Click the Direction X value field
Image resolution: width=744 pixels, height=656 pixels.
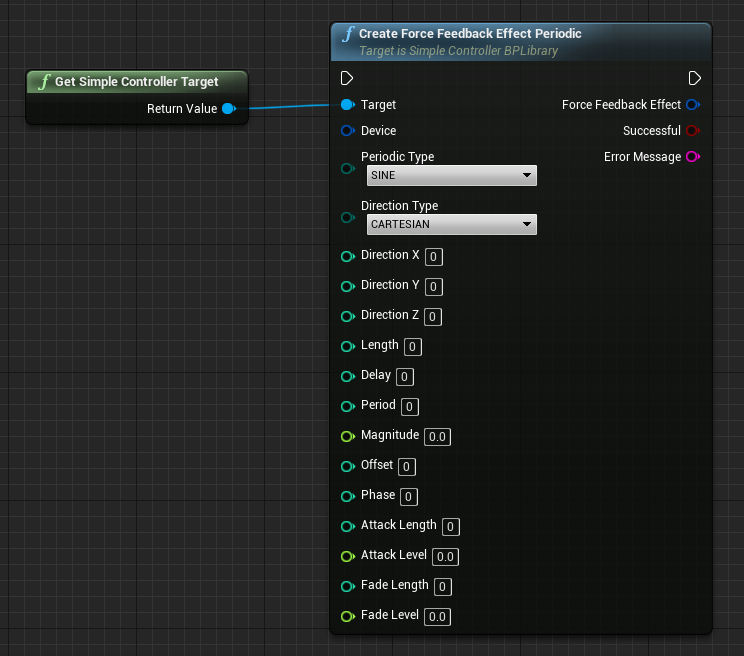434,257
